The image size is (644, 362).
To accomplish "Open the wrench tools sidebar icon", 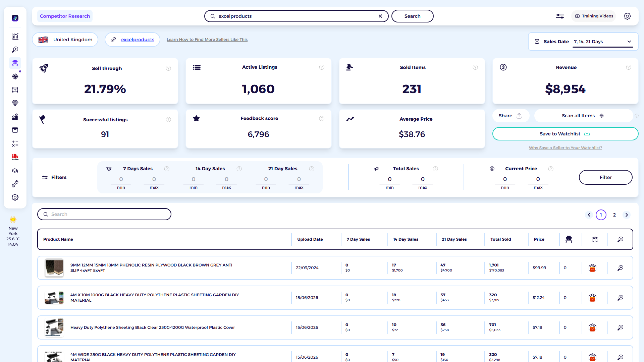I will point(15,184).
